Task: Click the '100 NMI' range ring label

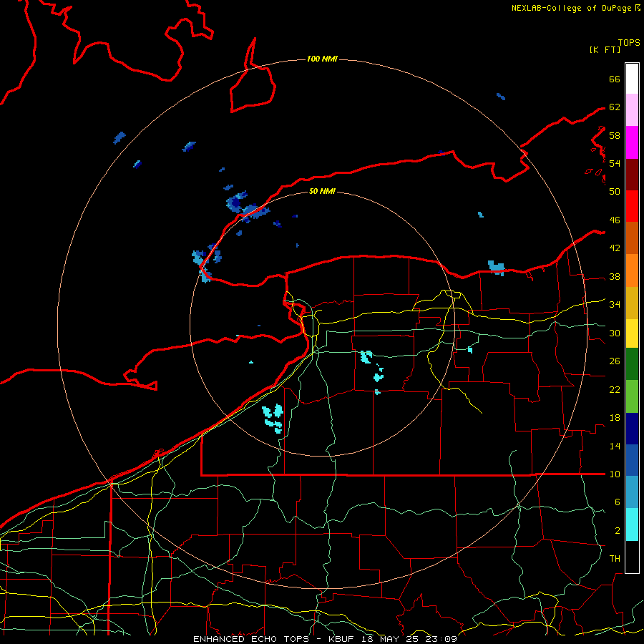Action: 322,59
